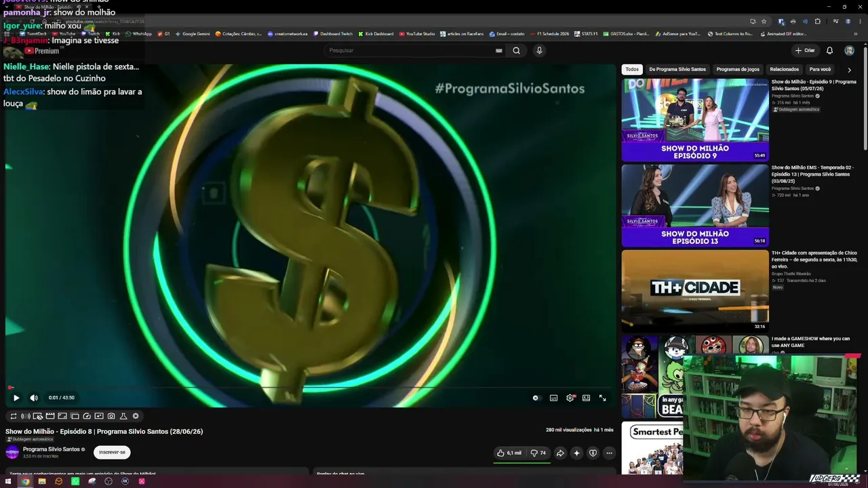Toggle subtitles/captions in the player
Screen dimensions: 868x488
(553, 398)
